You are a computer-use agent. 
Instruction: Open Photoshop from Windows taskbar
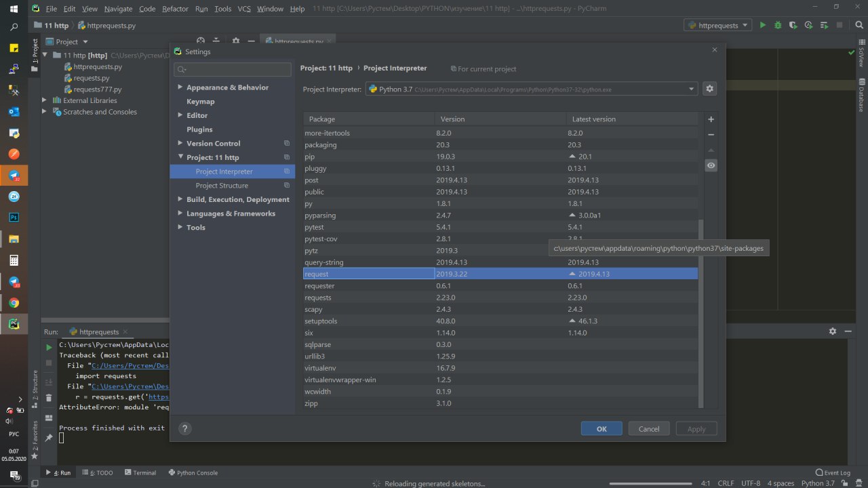[x=14, y=218]
